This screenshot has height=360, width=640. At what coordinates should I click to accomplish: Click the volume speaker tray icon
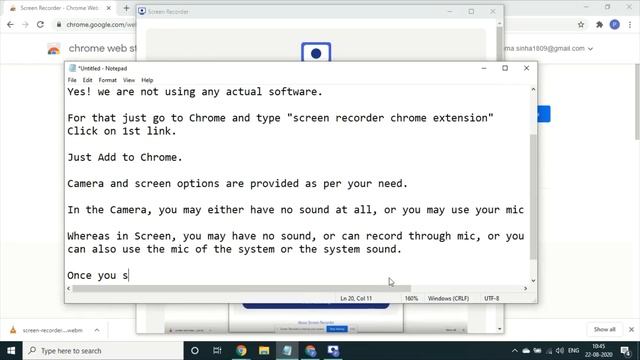point(560,351)
